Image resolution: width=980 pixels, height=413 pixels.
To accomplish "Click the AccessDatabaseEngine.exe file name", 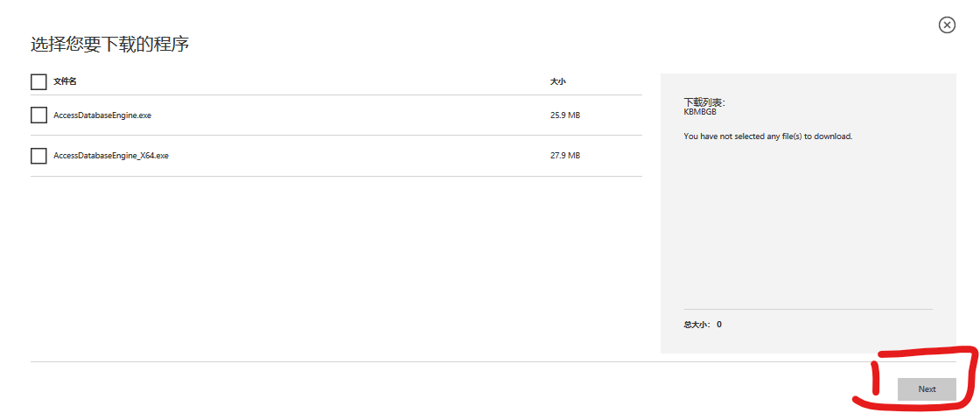I will 102,115.
